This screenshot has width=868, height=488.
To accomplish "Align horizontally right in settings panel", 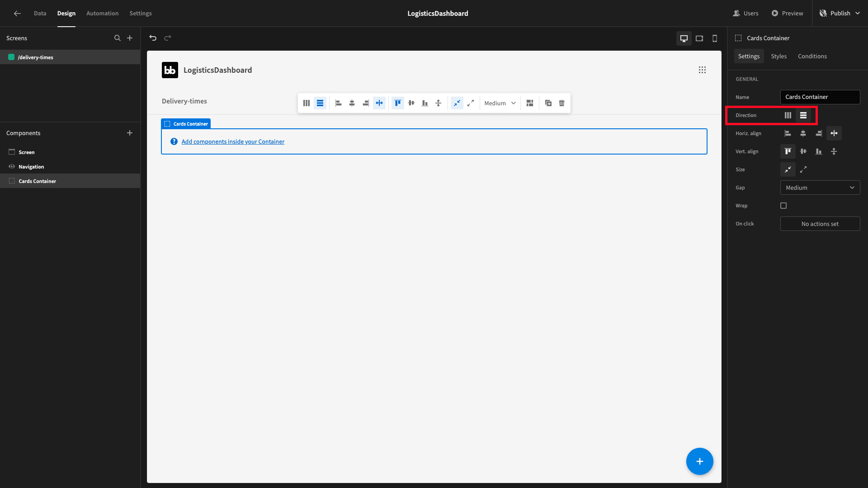I will coord(819,133).
